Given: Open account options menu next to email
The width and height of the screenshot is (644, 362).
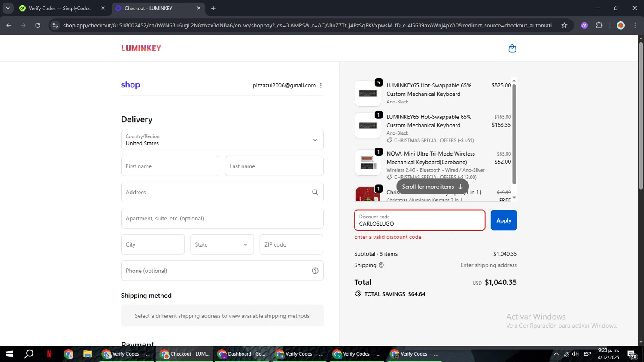Looking at the screenshot, I should 321,85.
